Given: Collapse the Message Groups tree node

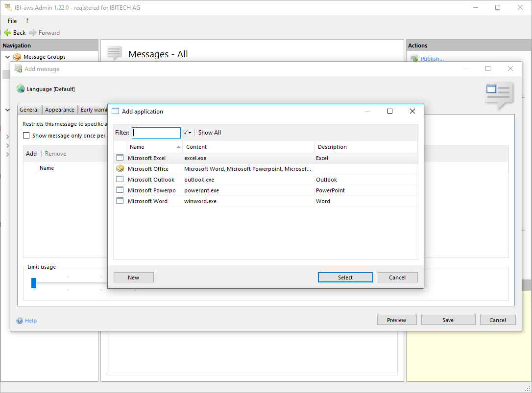Looking at the screenshot, I should click(8, 57).
